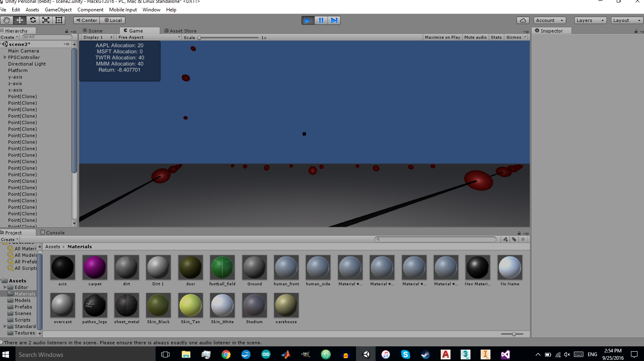
Task: Click Search by Type icon
Action: tap(506, 239)
